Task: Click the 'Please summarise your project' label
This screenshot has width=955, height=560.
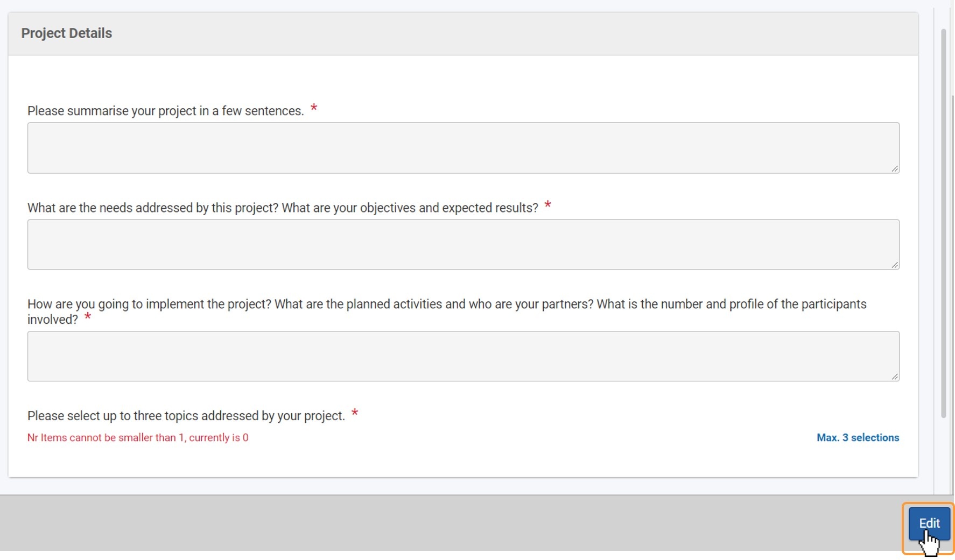Action: pyautogui.click(x=166, y=111)
